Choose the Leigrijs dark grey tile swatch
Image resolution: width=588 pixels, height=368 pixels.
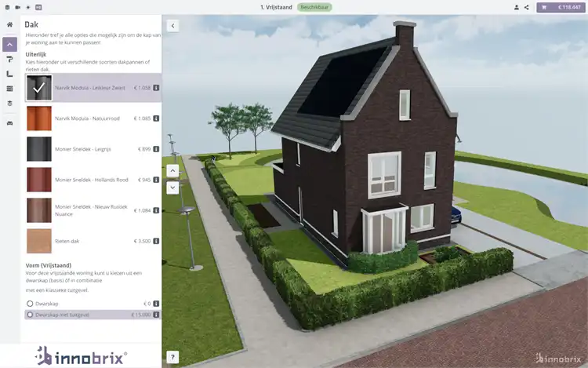pyautogui.click(x=39, y=149)
